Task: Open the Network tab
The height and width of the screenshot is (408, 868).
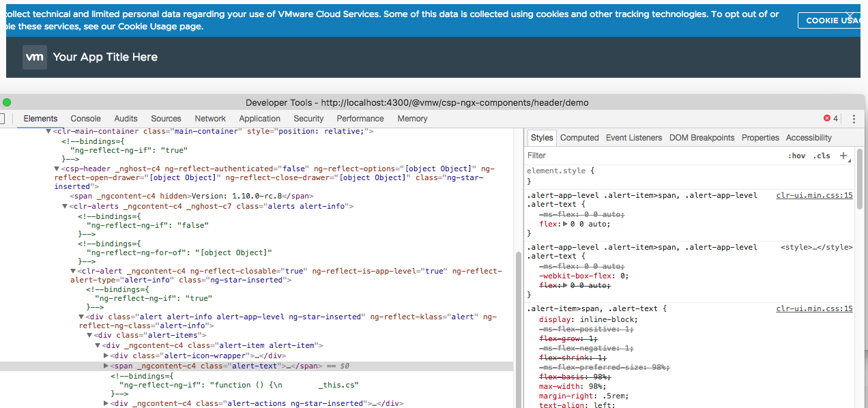Action: click(x=210, y=119)
